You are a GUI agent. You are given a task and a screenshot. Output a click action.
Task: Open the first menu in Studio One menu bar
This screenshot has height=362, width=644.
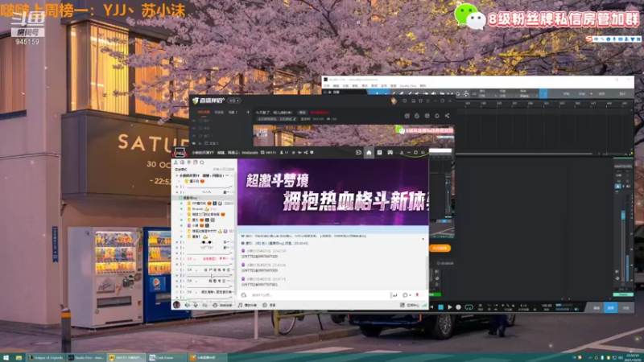[327, 86]
